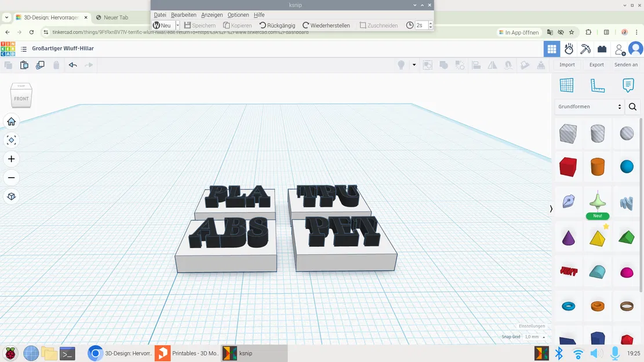Open the shape search magnifier

(632, 107)
